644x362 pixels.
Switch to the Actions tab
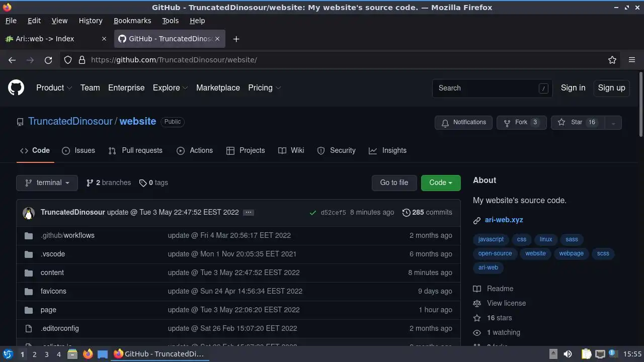[x=195, y=150]
